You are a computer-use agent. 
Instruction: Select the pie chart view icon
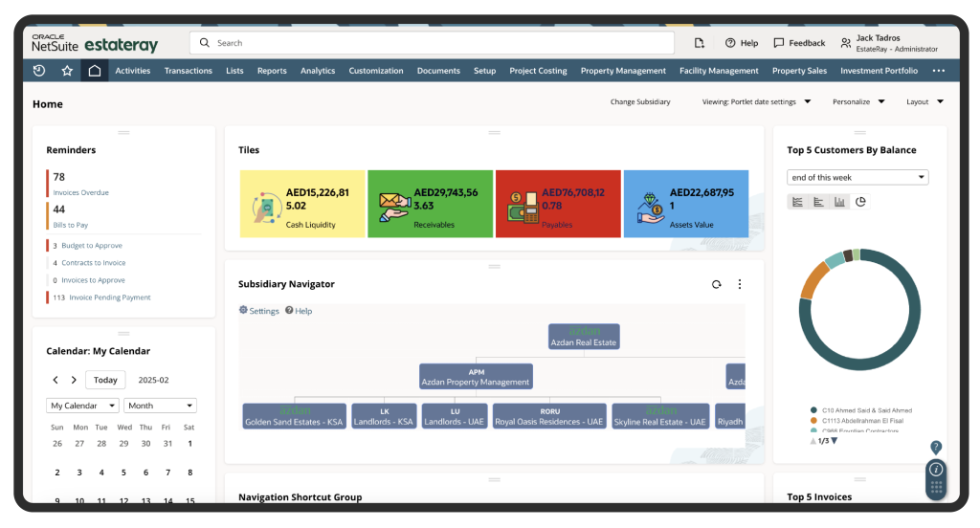[860, 202]
